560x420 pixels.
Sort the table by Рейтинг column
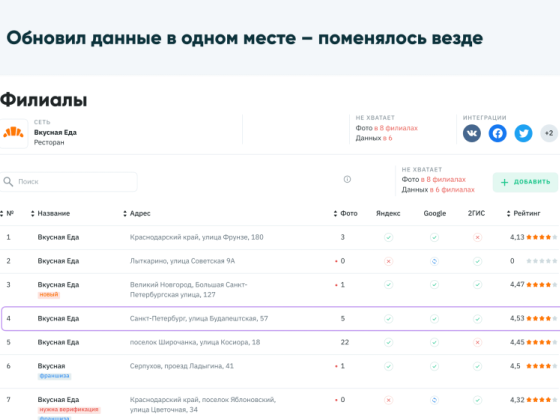[x=523, y=214]
